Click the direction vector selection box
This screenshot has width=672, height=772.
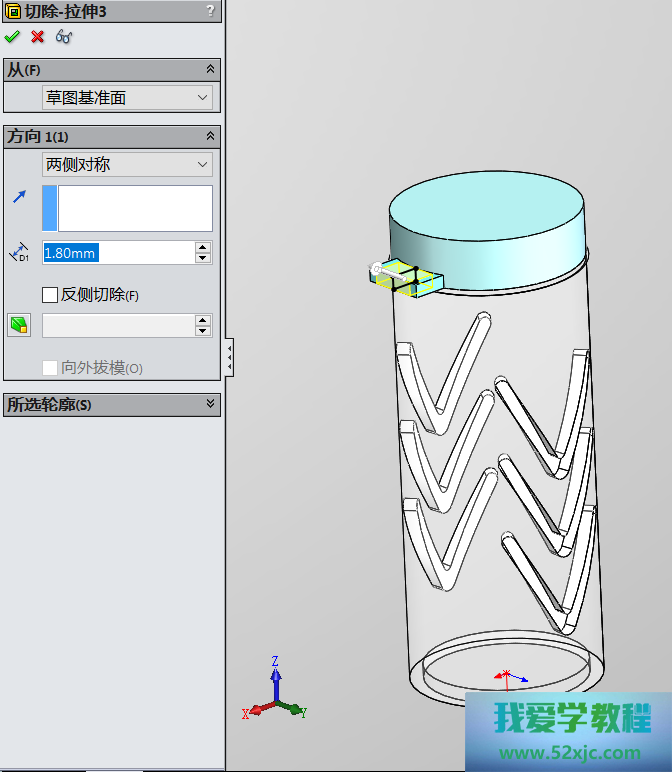point(134,208)
